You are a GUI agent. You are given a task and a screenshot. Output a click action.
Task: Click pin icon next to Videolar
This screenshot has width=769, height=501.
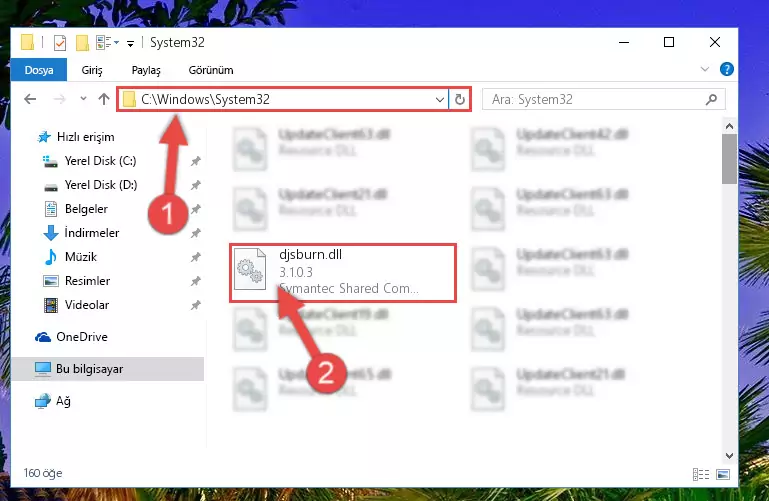point(196,305)
